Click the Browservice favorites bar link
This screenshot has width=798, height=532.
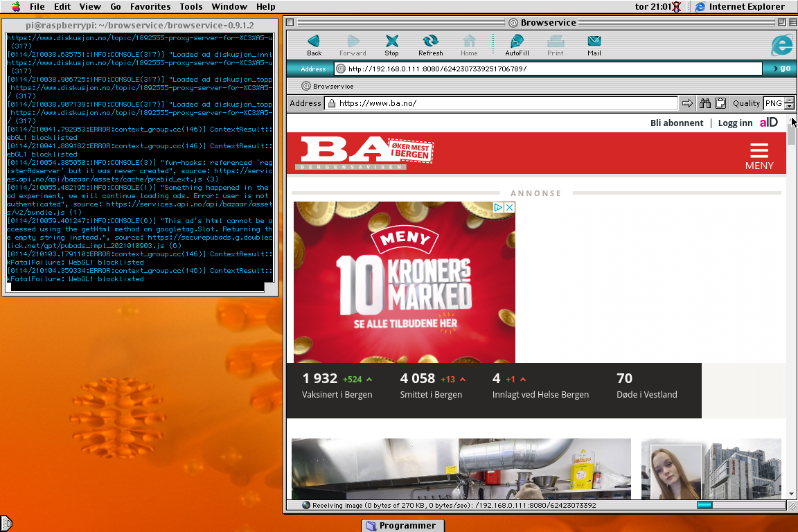coord(328,86)
